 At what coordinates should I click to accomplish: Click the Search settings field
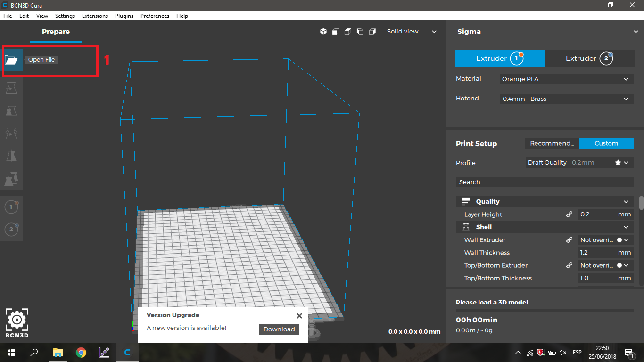[x=545, y=182]
